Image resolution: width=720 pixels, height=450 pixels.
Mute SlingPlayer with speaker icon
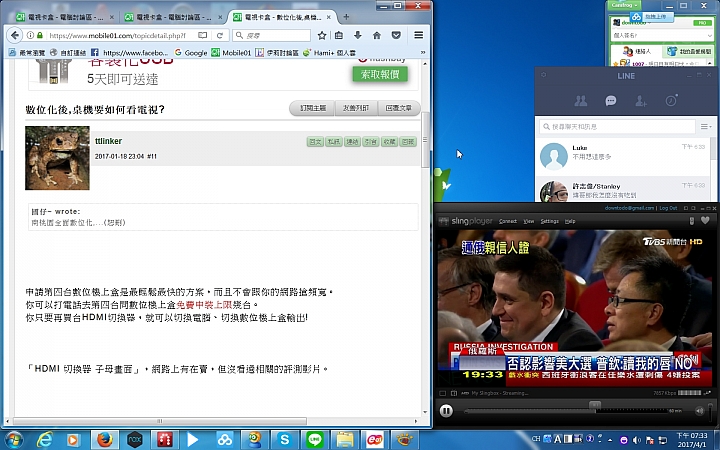point(699,411)
